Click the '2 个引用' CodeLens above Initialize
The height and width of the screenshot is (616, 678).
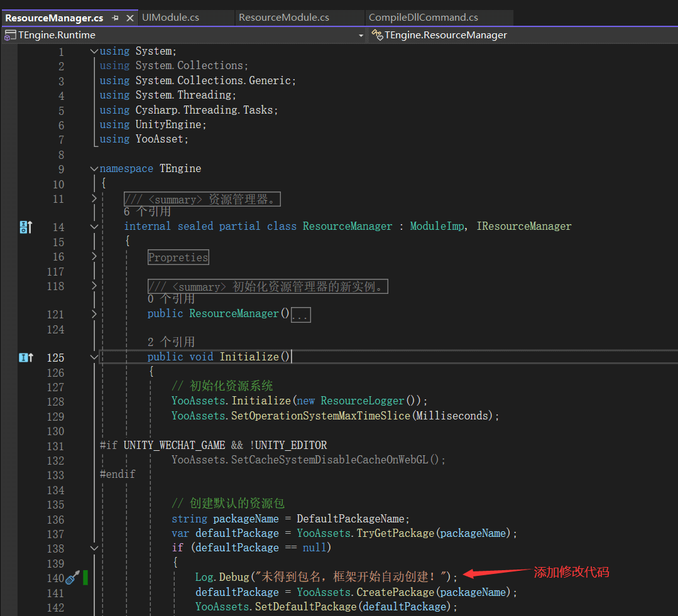pyautogui.click(x=171, y=342)
